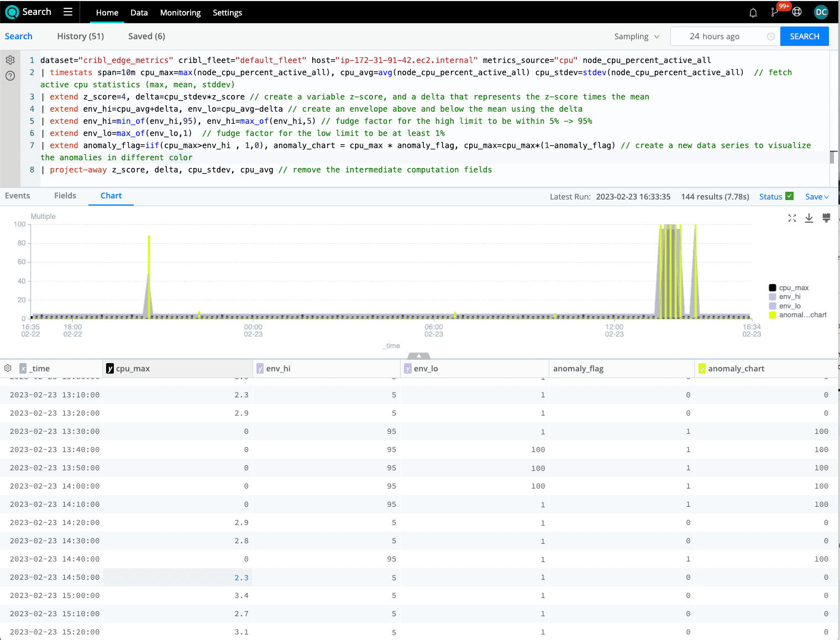
Task: Expand the Sampling dropdown
Action: pyautogui.click(x=637, y=36)
